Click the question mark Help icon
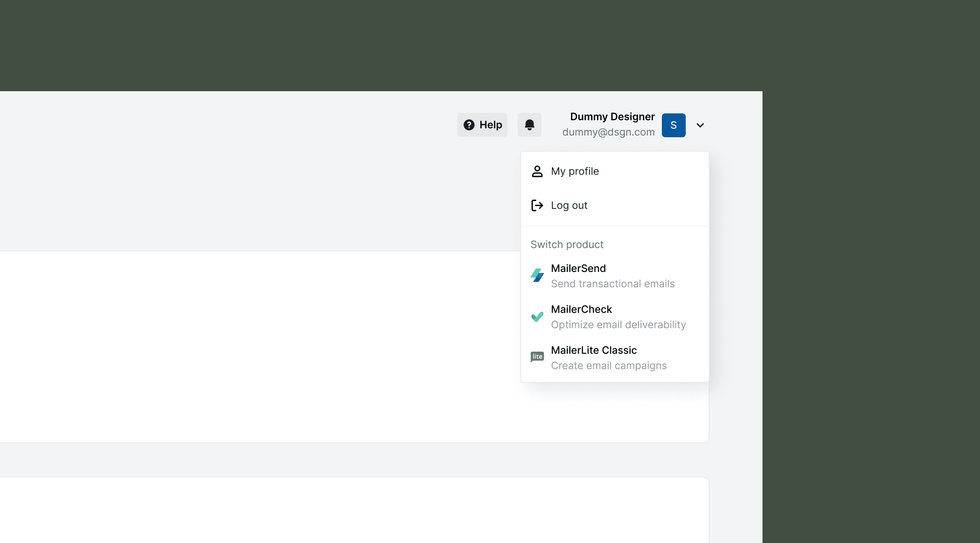The width and height of the screenshot is (980, 543). (x=469, y=125)
